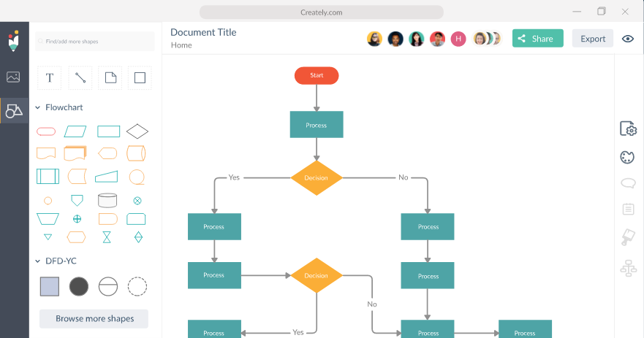
Task: Open the color palette theme icon
Action: click(627, 157)
